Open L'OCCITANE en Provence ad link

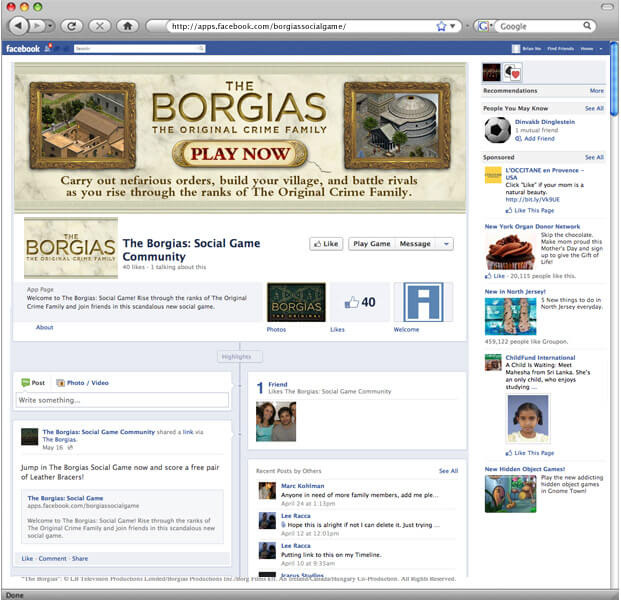544,174
